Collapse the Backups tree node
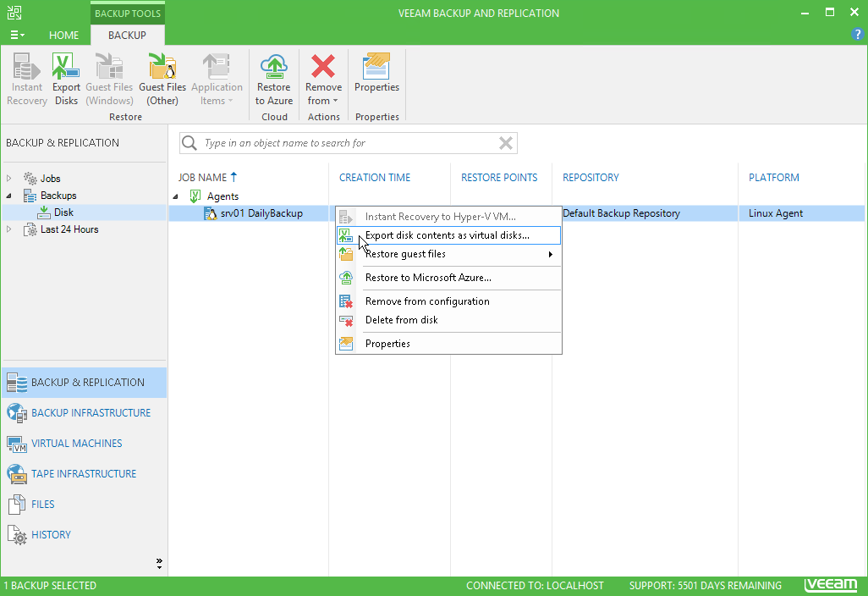The height and width of the screenshot is (596, 868). point(8,196)
